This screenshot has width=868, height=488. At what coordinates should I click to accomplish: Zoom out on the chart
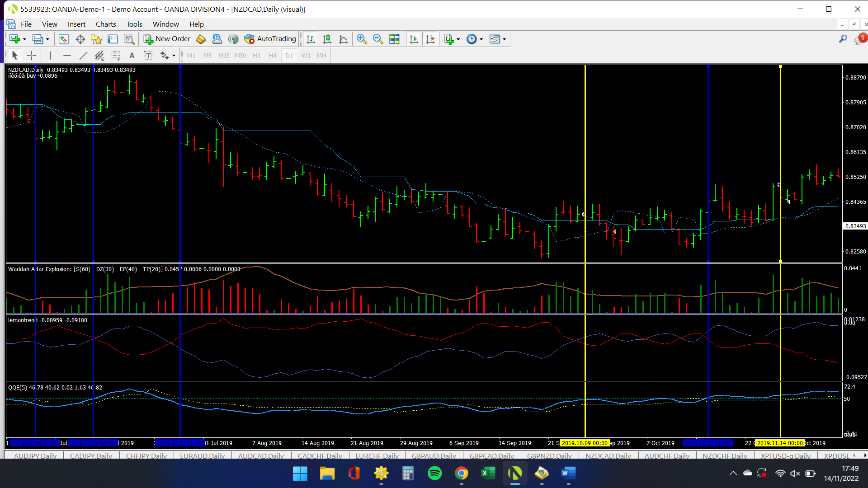(378, 39)
